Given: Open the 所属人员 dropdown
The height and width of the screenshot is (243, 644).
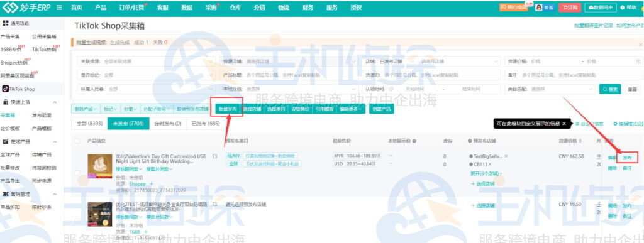Looking at the screenshot, I should pyautogui.click(x=145, y=89).
